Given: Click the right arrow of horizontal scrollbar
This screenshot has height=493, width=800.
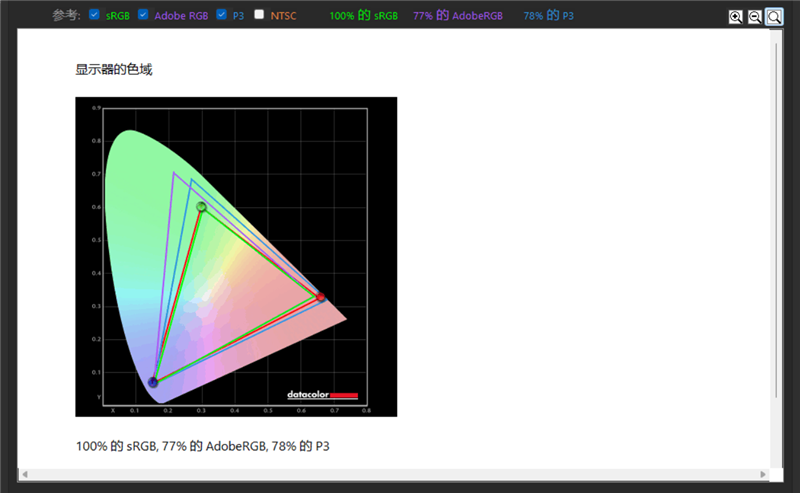Looking at the screenshot, I should (763, 474).
